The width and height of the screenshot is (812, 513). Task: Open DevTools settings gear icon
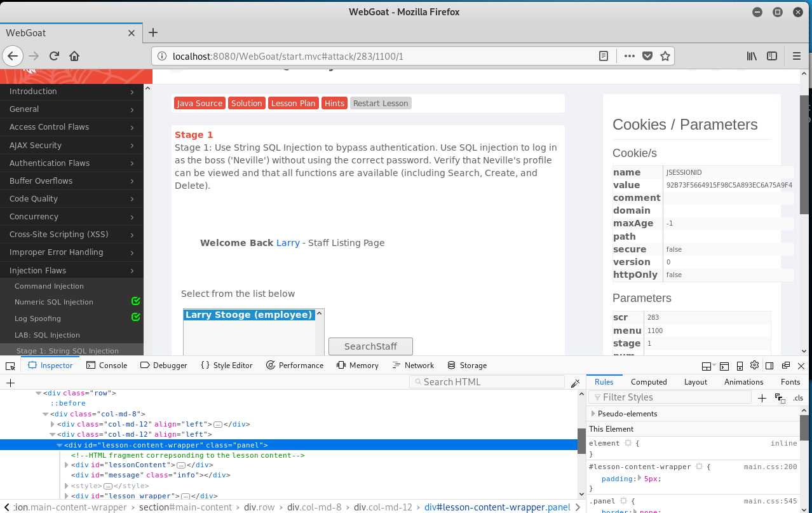pyautogui.click(x=755, y=366)
